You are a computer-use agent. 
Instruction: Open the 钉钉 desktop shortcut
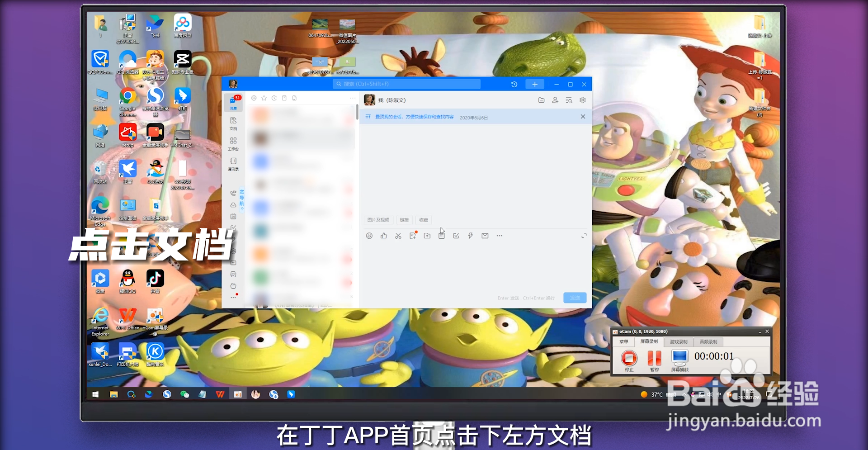pos(183,99)
